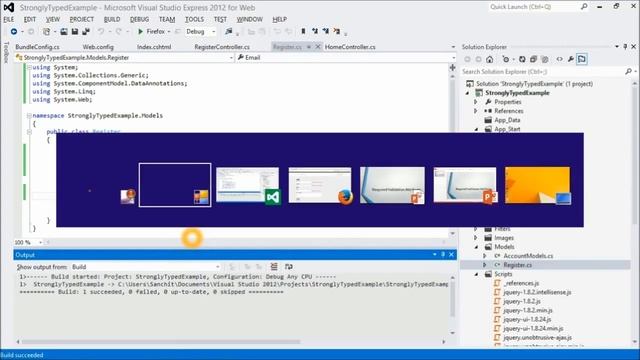Click the Find in Files toolbar icon
The width and height of the screenshot is (640, 360).
229,31
